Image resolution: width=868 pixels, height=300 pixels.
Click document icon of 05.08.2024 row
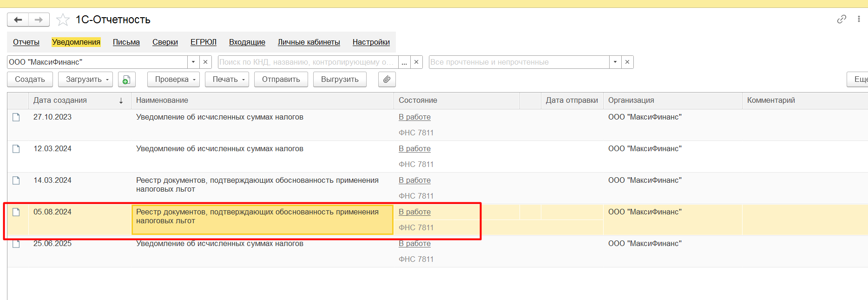click(16, 212)
